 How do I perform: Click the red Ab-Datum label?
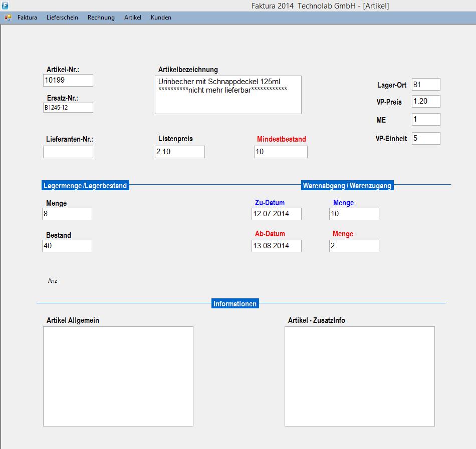click(270, 234)
